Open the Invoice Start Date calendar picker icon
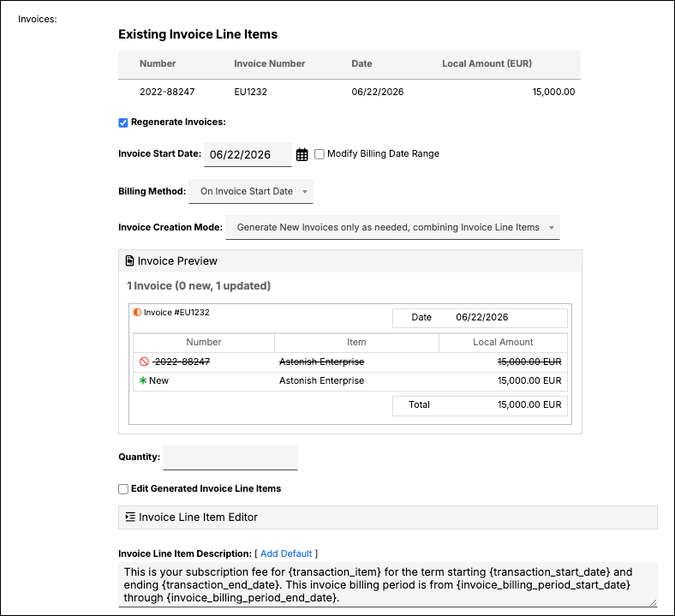Screen dimensions: 675x616 pos(302,154)
